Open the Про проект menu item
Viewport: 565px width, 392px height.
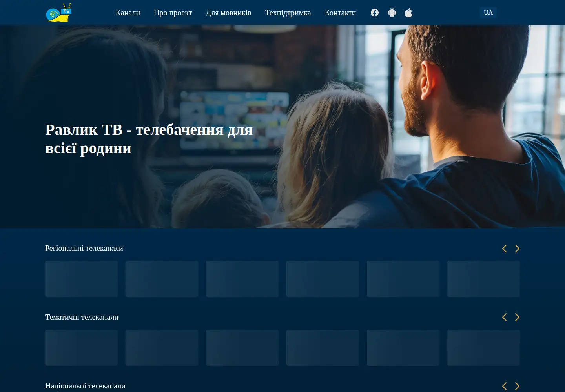[x=173, y=13]
